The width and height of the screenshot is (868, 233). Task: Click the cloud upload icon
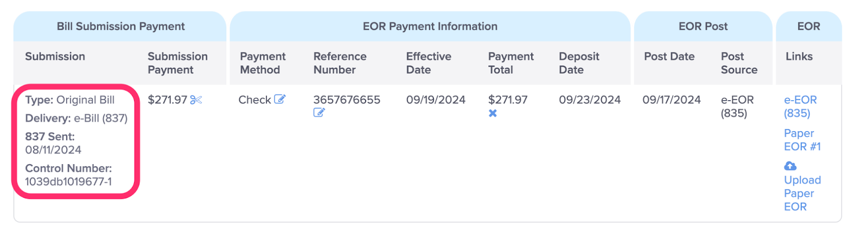(790, 166)
